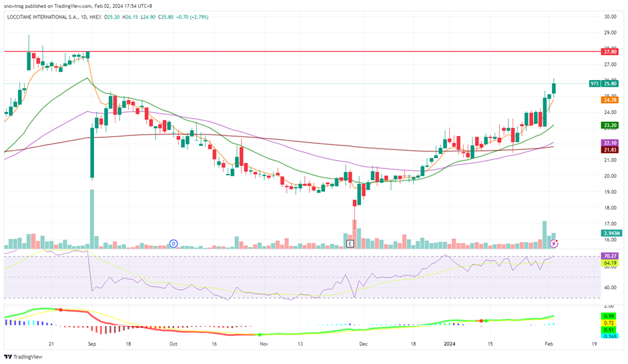The image size is (628, 364).
Task: Click the volume 2.943M label
Action: click(x=611, y=233)
